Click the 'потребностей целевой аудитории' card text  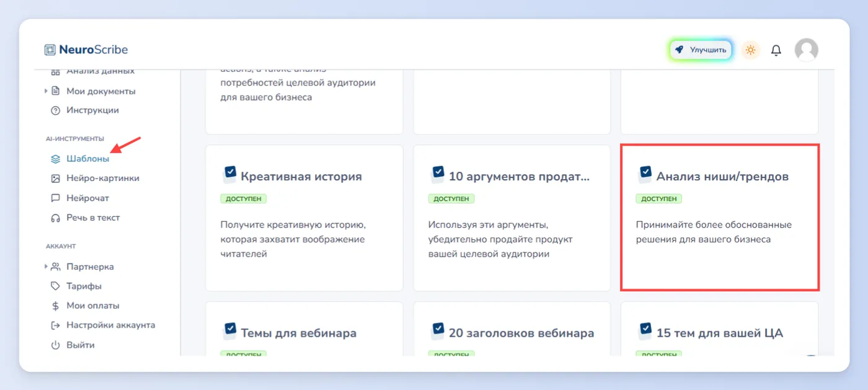click(x=298, y=82)
